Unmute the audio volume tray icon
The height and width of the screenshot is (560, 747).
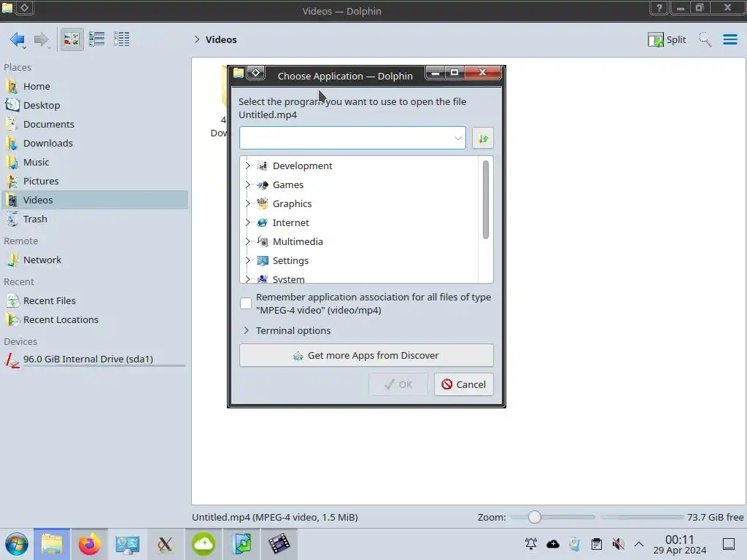click(x=618, y=544)
